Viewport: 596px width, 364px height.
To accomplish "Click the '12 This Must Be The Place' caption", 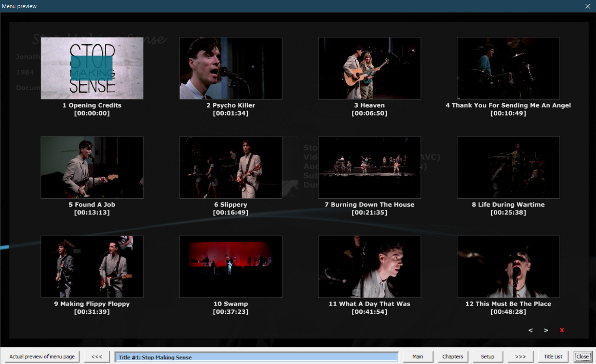I will (508, 304).
